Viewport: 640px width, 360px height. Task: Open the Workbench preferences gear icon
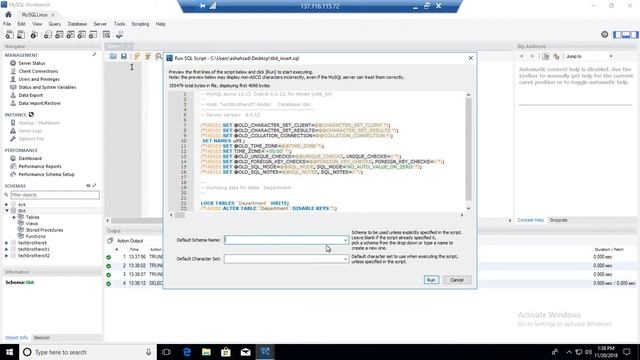(604, 35)
